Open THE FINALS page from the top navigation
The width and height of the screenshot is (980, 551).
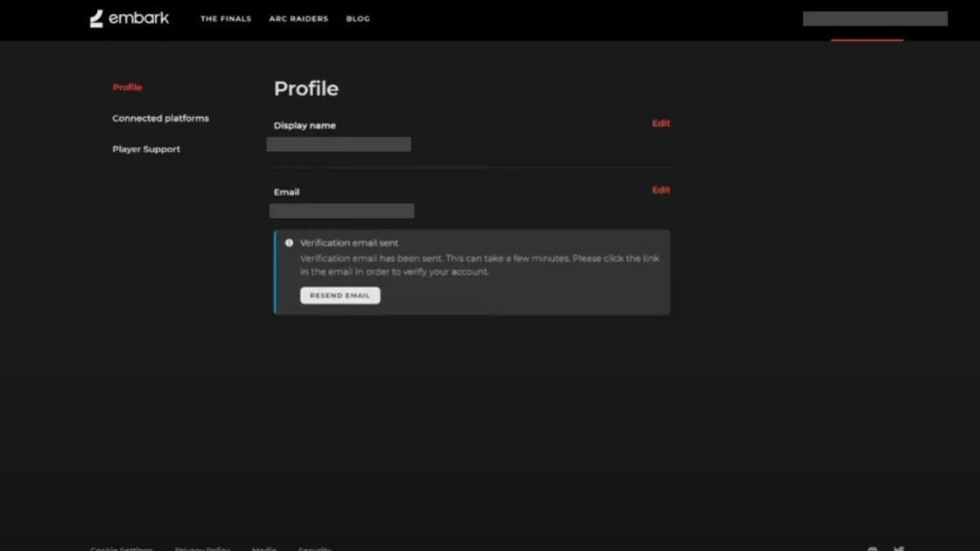tap(226, 17)
